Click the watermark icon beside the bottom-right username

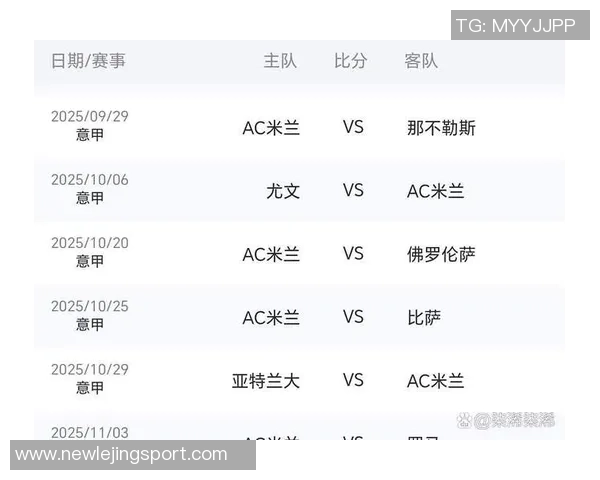click(464, 420)
